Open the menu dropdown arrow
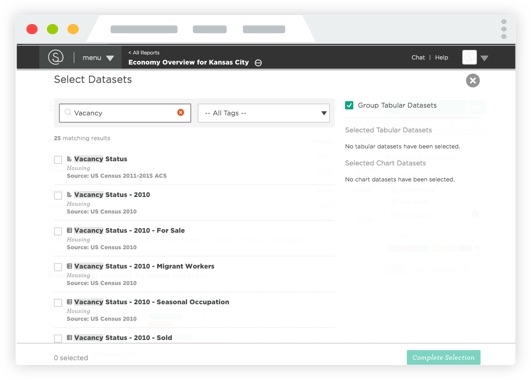 pyautogui.click(x=110, y=58)
